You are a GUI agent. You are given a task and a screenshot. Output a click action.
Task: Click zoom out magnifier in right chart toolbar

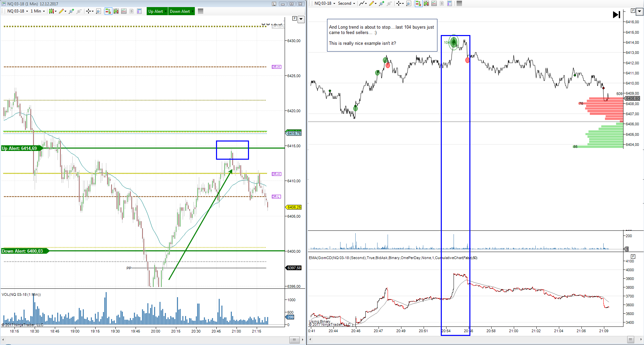click(x=389, y=3)
